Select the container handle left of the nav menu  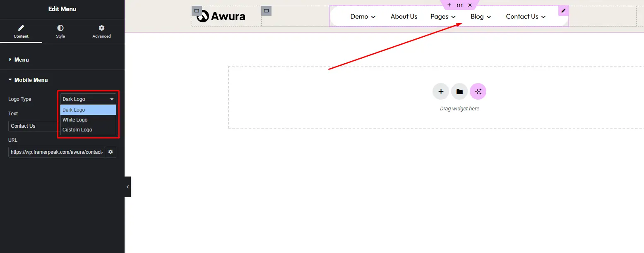coord(266,11)
